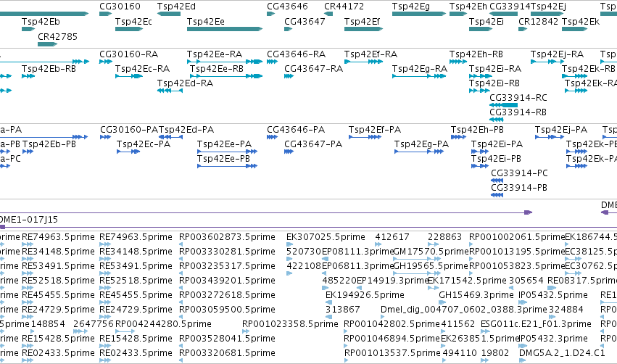
Task: Click the CR44172 gene label
Action: (x=344, y=7)
